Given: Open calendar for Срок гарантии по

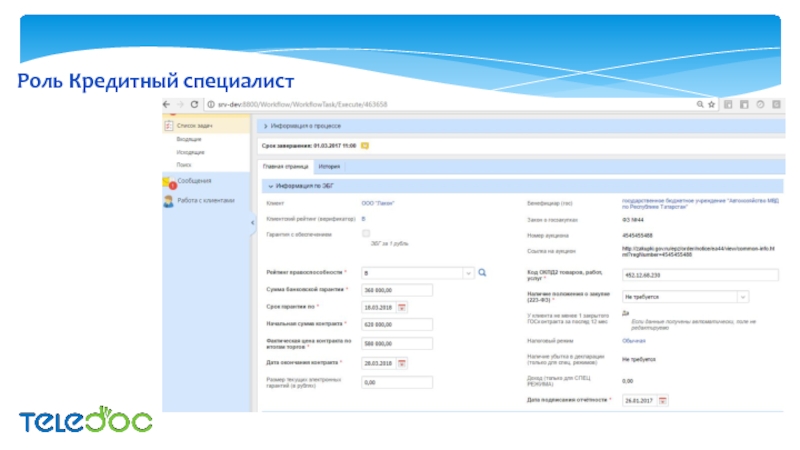Looking at the screenshot, I should [402, 307].
